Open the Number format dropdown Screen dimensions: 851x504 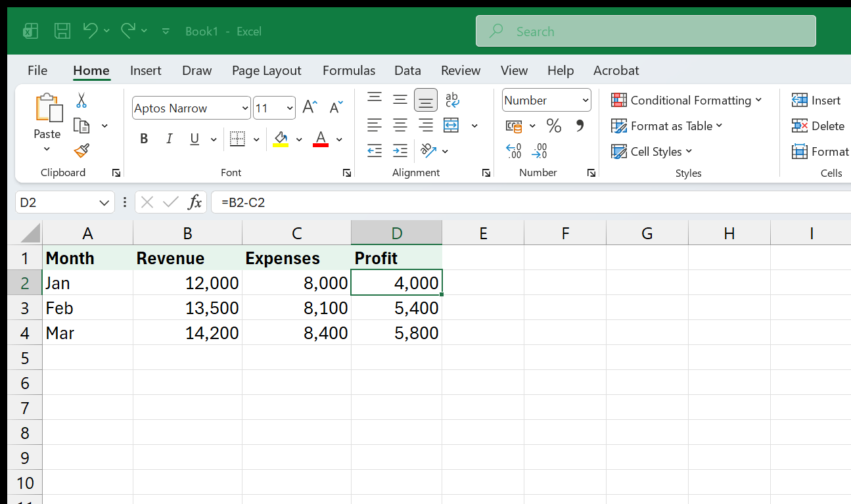(x=586, y=101)
